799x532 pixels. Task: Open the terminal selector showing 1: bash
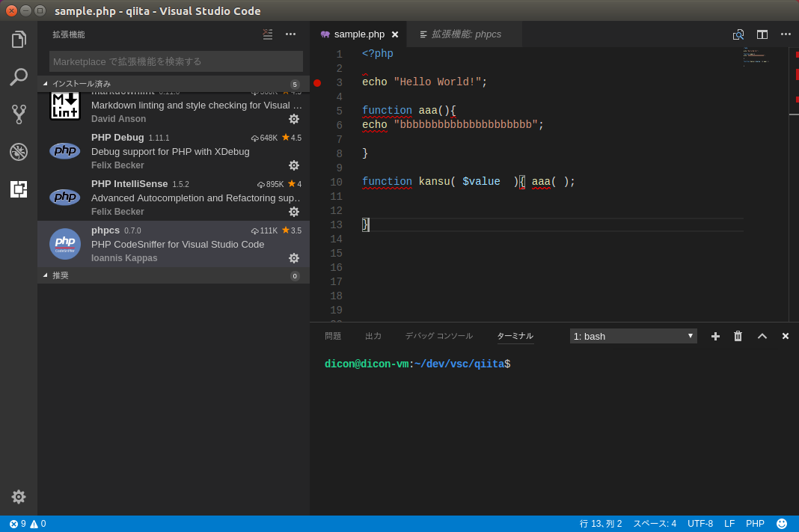coord(633,336)
